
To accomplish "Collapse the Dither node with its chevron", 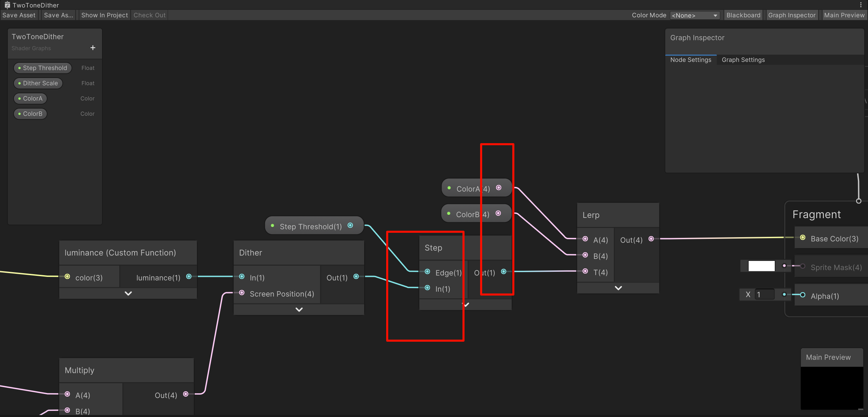I will (x=299, y=309).
